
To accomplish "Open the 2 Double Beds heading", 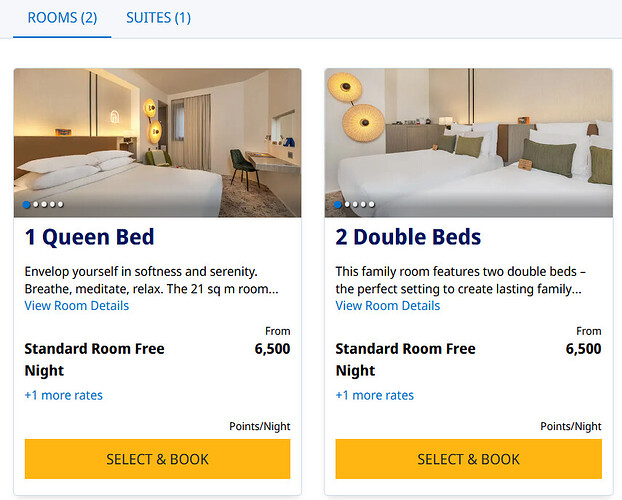I will click(x=408, y=237).
